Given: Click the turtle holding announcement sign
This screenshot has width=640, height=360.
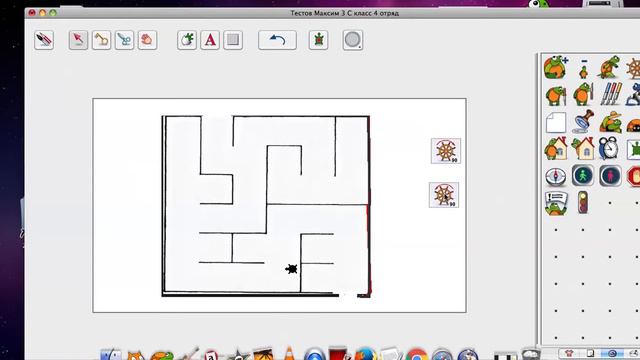Looking at the screenshot, I should (556, 203).
